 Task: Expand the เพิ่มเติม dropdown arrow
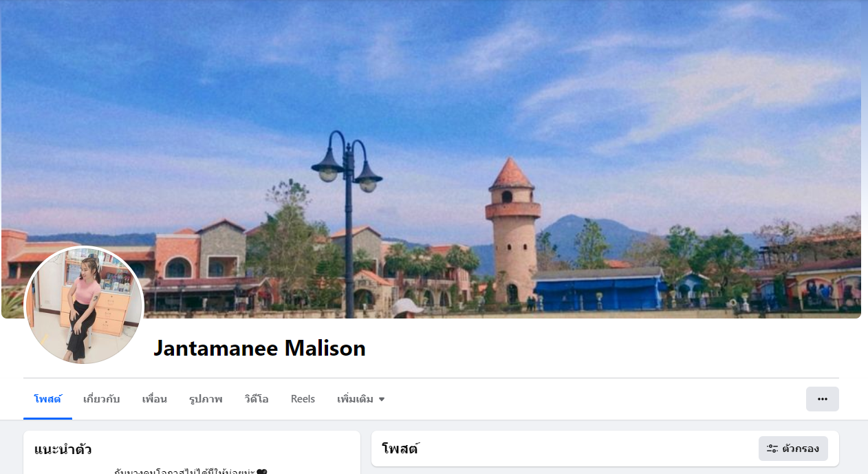click(x=382, y=399)
